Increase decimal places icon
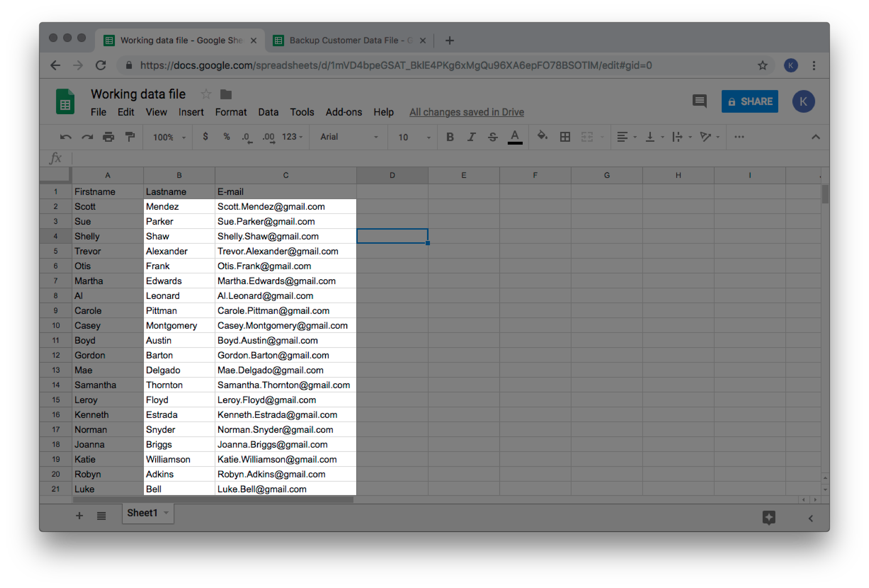Image resolution: width=869 pixels, height=588 pixels. point(268,137)
